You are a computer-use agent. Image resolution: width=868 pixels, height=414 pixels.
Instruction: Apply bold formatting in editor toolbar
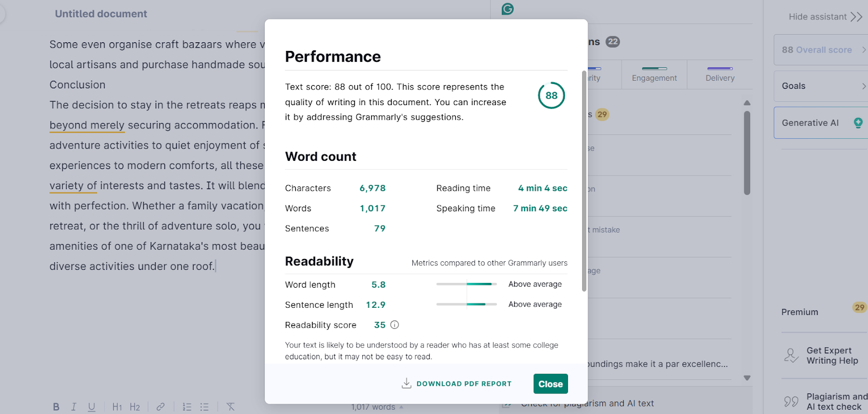(x=56, y=407)
